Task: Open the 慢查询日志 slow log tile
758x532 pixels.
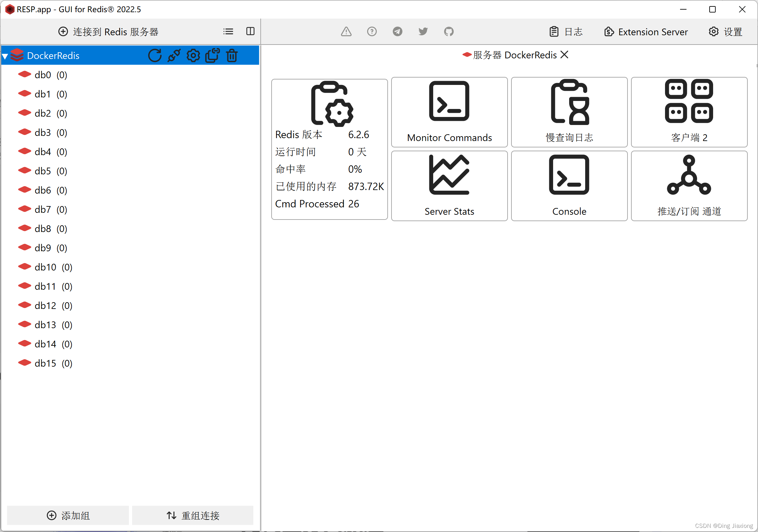Action: tap(569, 112)
